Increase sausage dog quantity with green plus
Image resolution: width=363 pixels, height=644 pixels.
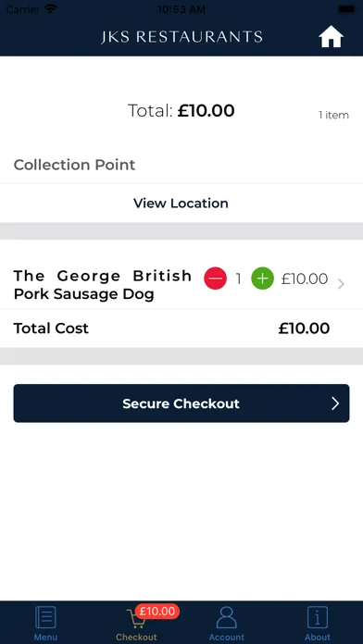pos(262,279)
